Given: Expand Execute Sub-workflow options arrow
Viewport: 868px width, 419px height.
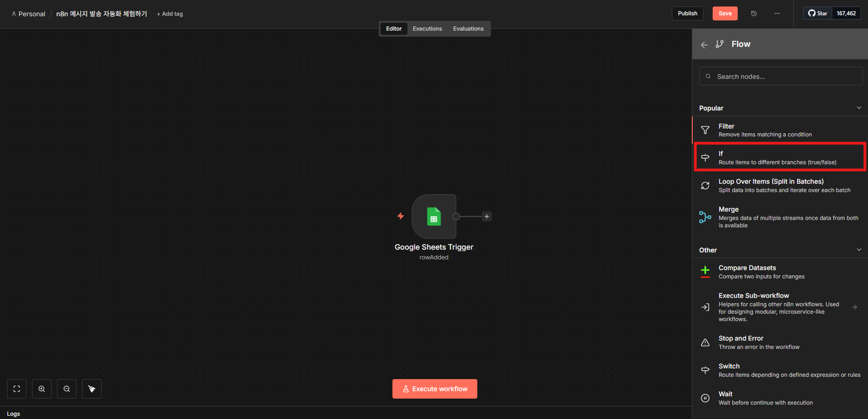Looking at the screenshot, I should click(x=854, y=307).
